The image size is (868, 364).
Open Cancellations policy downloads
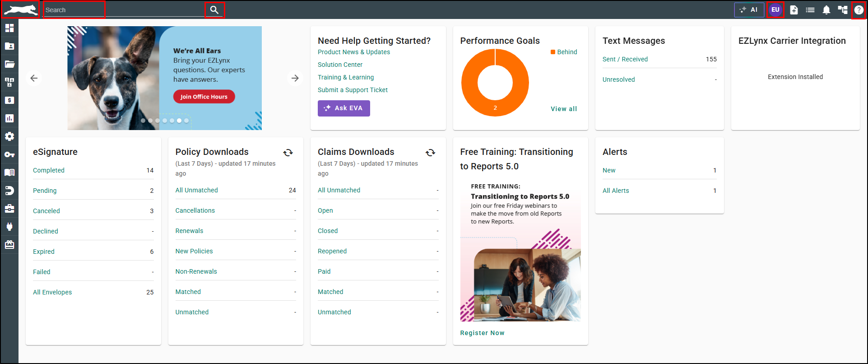[x=195, y=210]
